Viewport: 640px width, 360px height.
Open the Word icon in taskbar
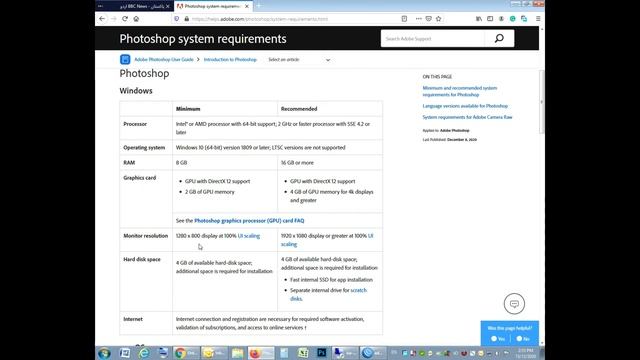125,353
